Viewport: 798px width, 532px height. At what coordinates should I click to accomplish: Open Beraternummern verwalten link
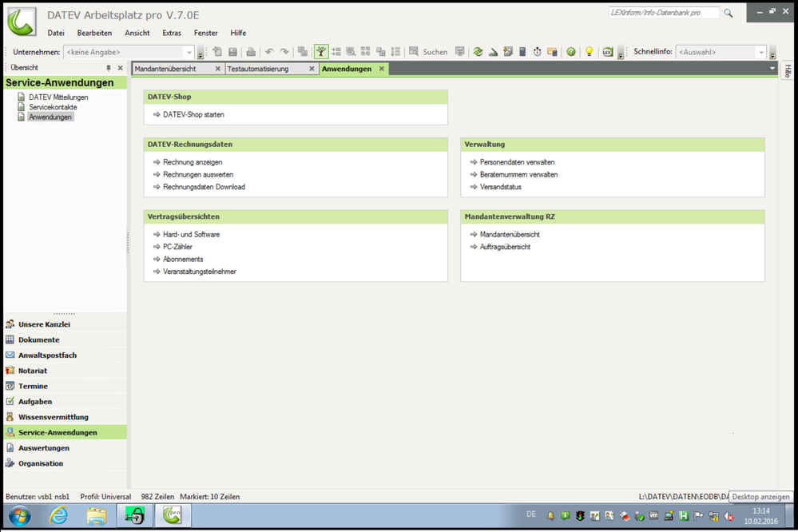click(518, 174)
